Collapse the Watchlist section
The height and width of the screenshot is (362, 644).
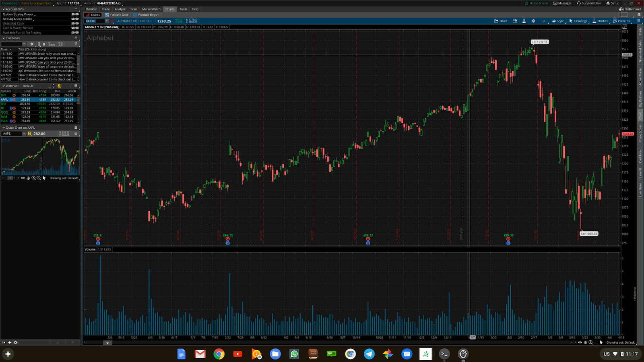coord(3,86)
